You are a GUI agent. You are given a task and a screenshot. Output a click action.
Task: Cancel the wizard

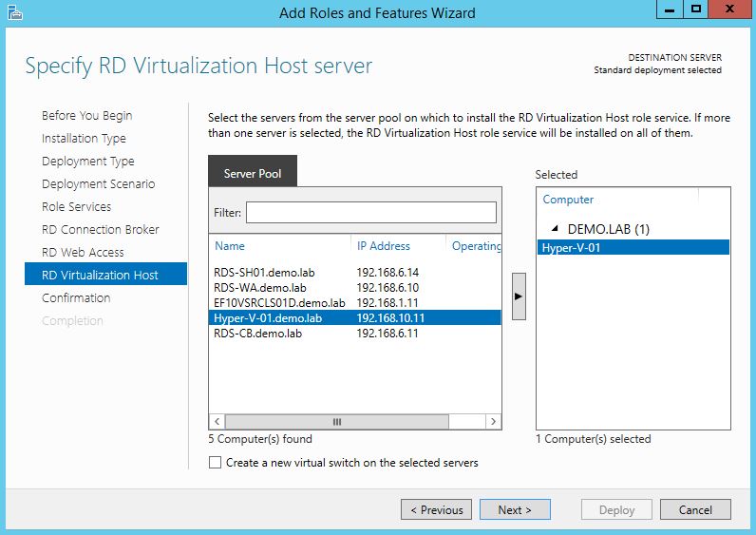[x=695, y=510]
